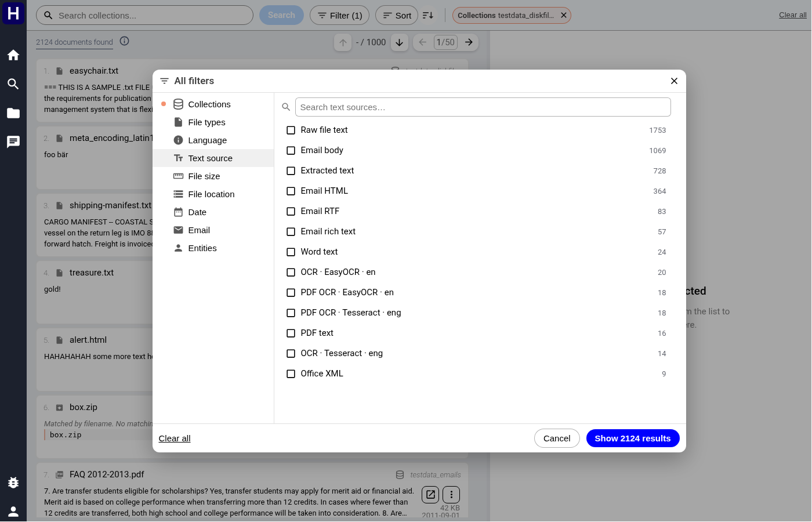Check the Extracted text checkbox
The image size is (812, 522).
[x=291, y=171]
